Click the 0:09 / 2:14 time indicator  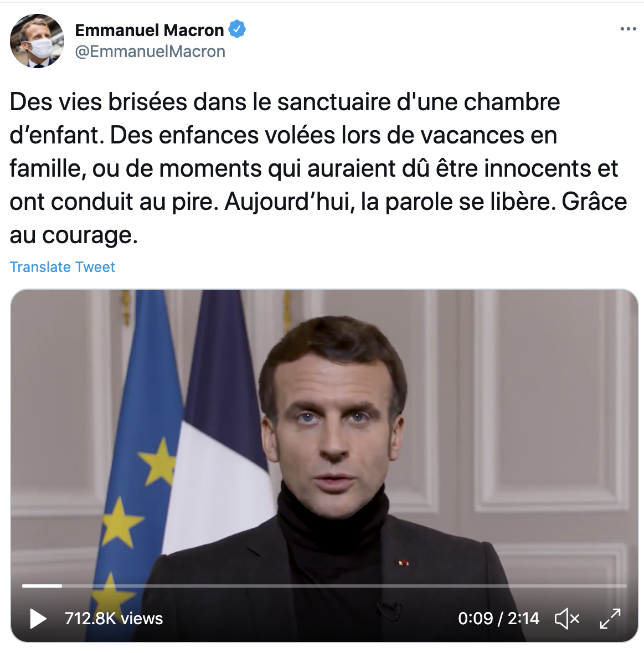coord(499,619)
